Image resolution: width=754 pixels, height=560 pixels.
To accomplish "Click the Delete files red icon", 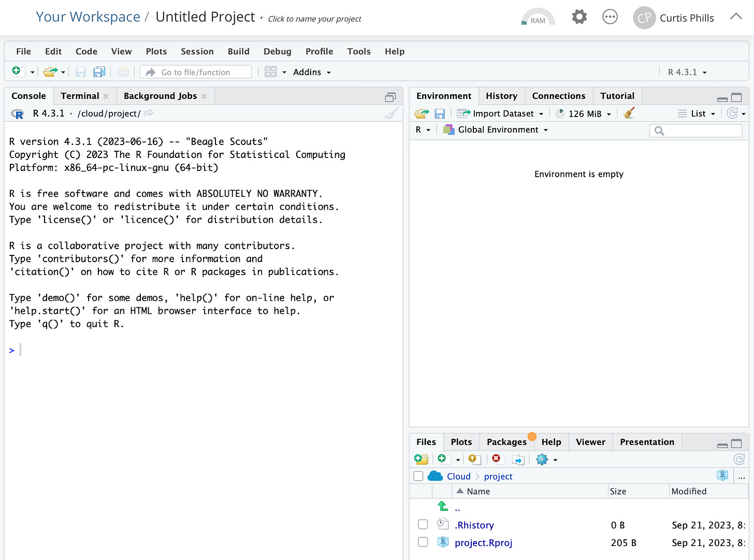I will (x=497, y=459).
